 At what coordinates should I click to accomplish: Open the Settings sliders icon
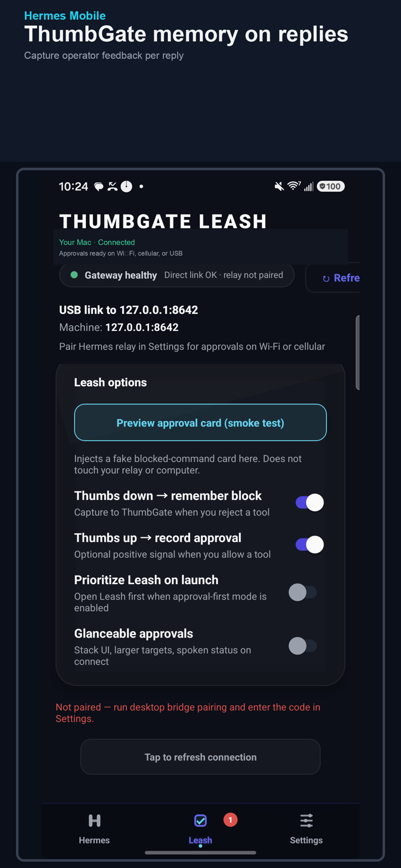(x=306, y=821)
